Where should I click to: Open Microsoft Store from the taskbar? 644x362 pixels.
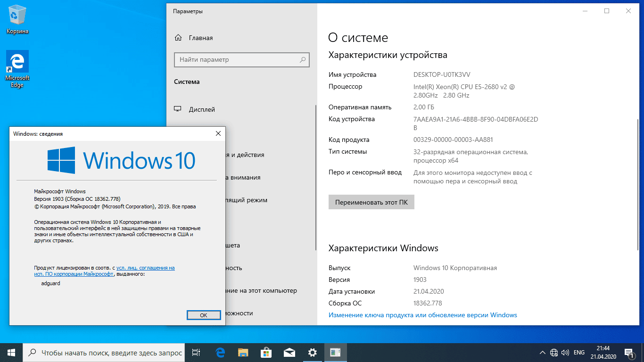click(266, 352)
